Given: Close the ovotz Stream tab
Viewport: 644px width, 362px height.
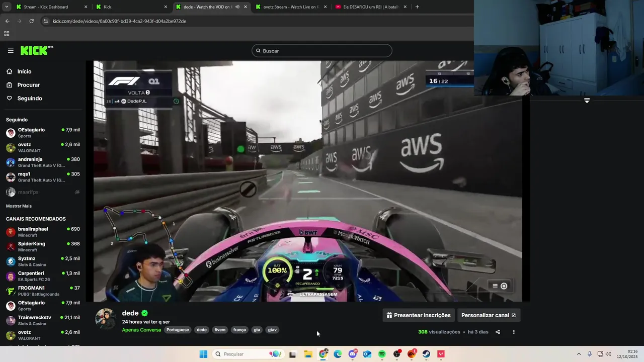Looking at the screenshot, I should click(x=325, y=7).
